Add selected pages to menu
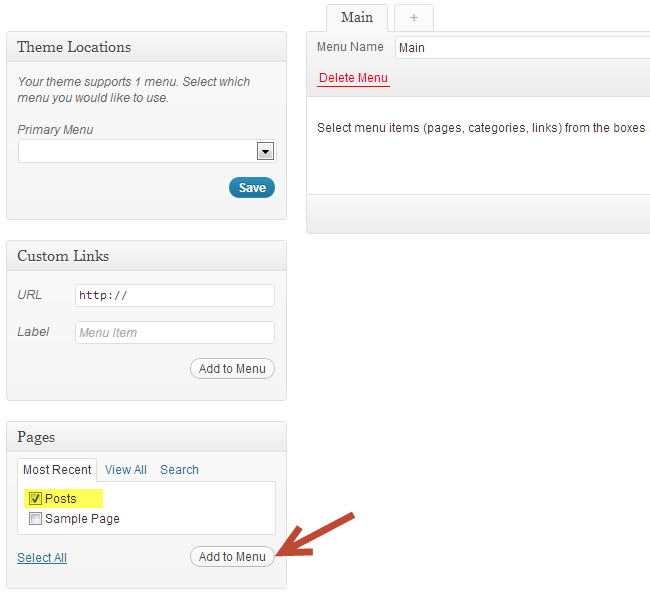Screen dimensions: 650x596 [232, 556]
